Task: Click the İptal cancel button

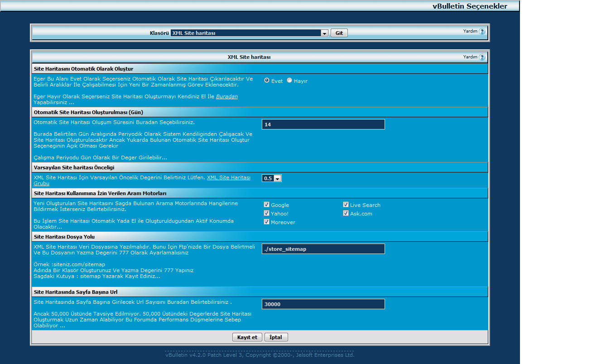Action: pyautogui.click(x=276, y=337)
